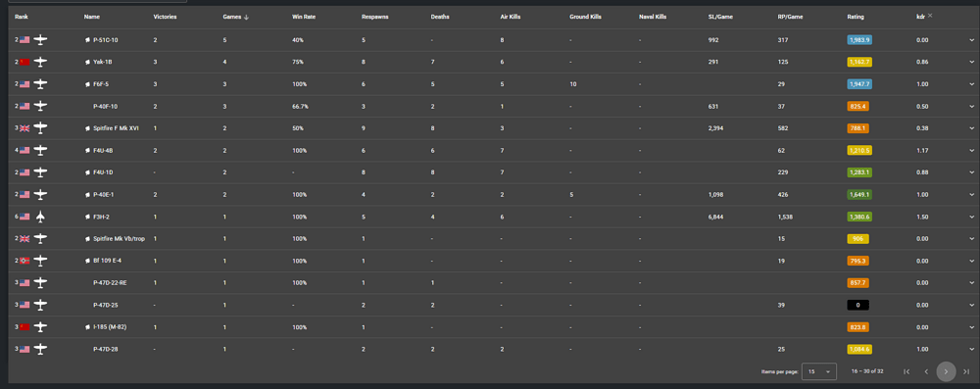The image size is (980, 389).
Task: Sort by the Air Kills column header
Action: coord(511,17)
